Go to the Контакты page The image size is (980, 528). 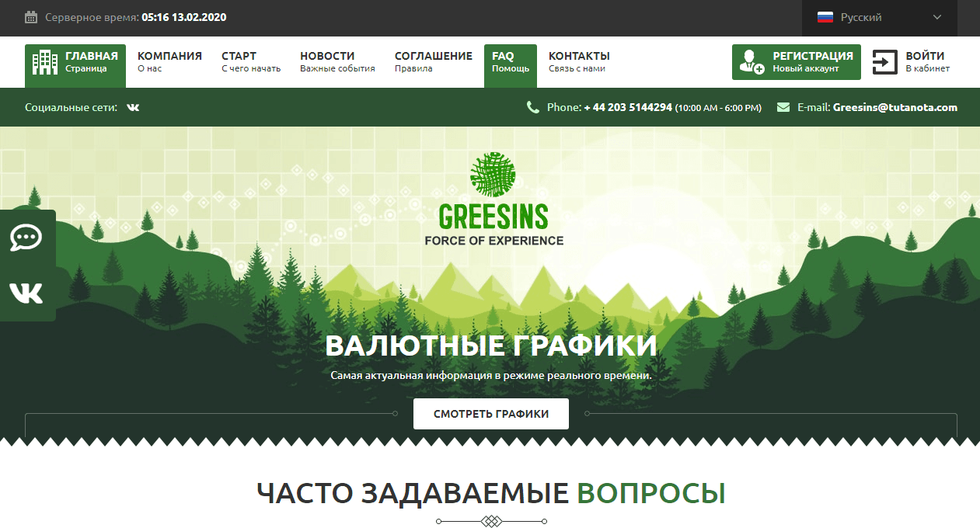[579, 61]
